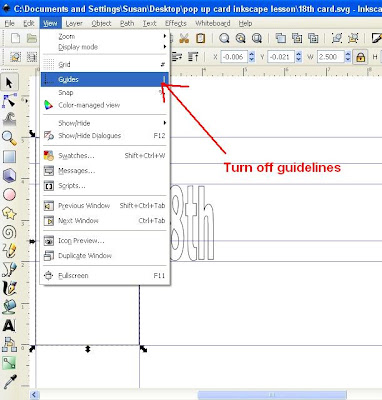This screenshot has width=382, height=400.
Task: Click the Y position input field
Action: tap(281, 57)
